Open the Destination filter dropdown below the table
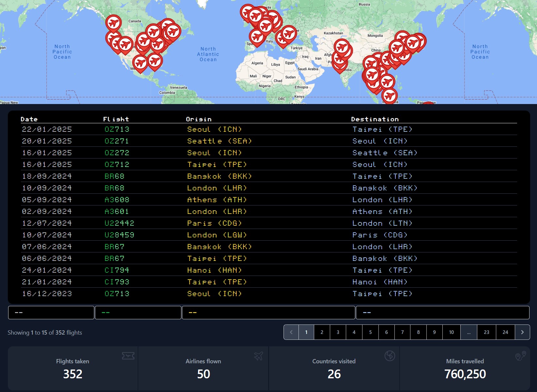 [x=442, y=312]
